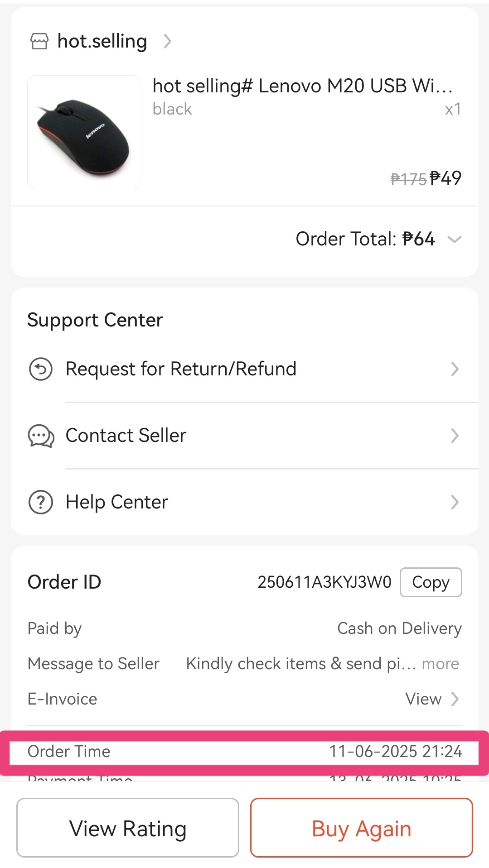Screen dimensions: 489x868
Task: Tap chevron on Contact Seller row
Action: coord(455,436)
